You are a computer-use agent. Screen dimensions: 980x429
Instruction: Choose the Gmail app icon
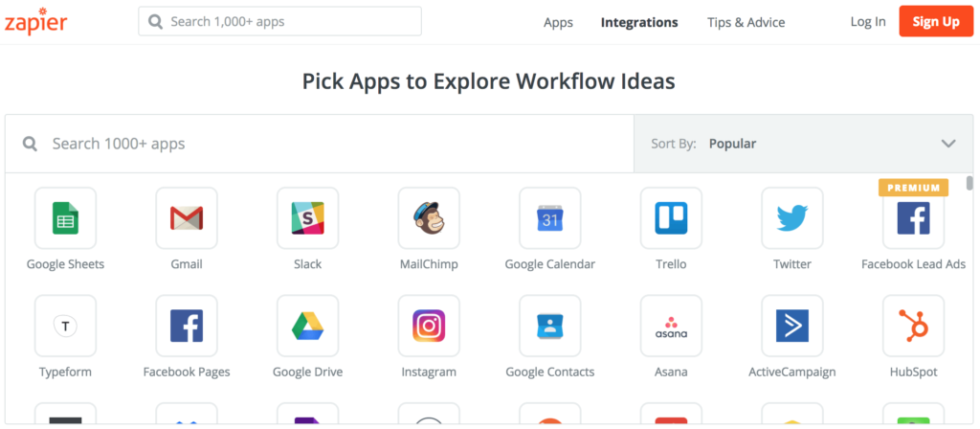pos(187,218)
